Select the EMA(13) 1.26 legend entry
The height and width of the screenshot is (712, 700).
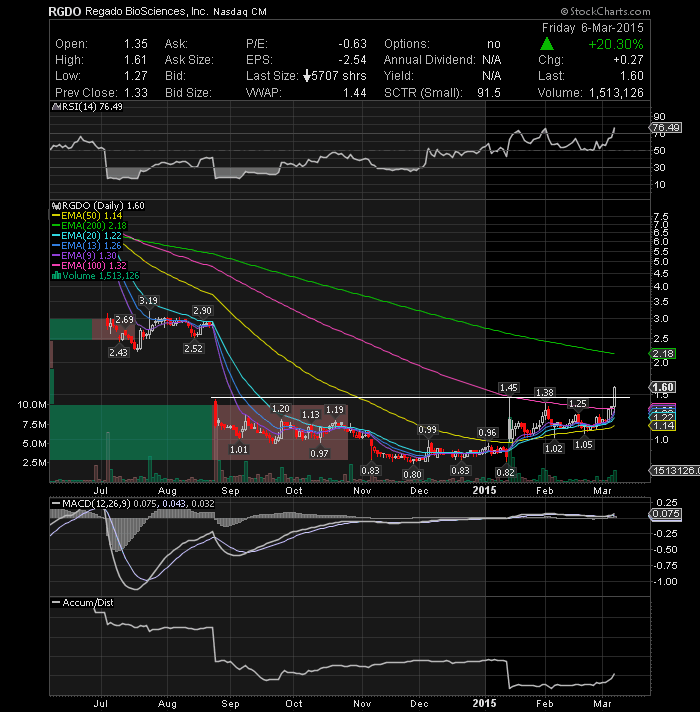[87, 246]
